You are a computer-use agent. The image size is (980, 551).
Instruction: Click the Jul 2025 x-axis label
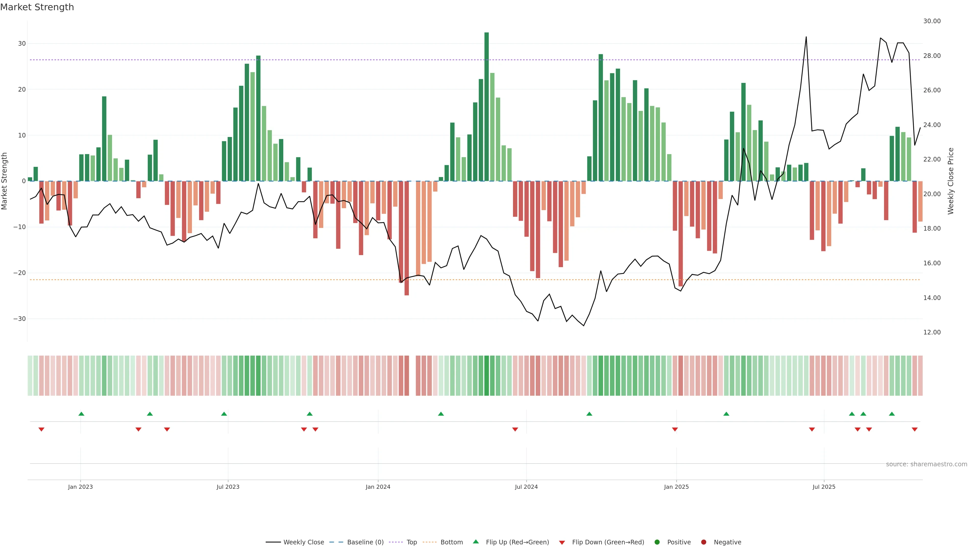pos(824,487)
